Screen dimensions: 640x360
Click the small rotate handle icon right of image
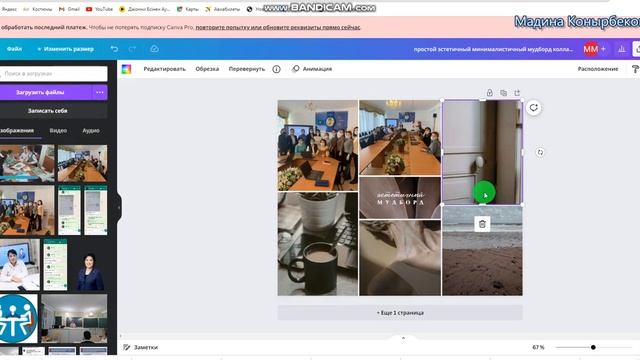point(540,152)
